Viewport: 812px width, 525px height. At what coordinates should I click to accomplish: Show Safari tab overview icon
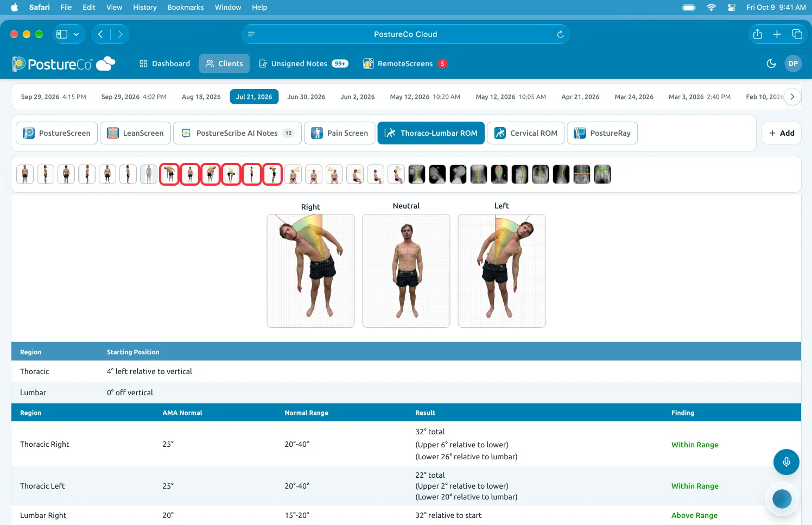tap(797, 34)
